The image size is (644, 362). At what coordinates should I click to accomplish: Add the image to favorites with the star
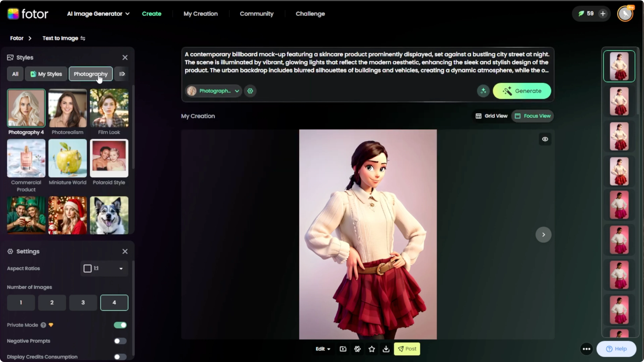point(372,349)
